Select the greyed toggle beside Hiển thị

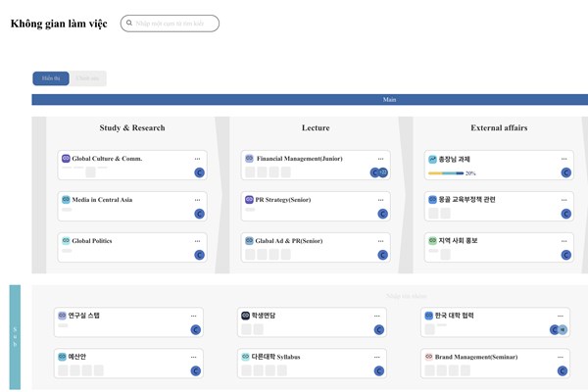click(x=88, y=78)
